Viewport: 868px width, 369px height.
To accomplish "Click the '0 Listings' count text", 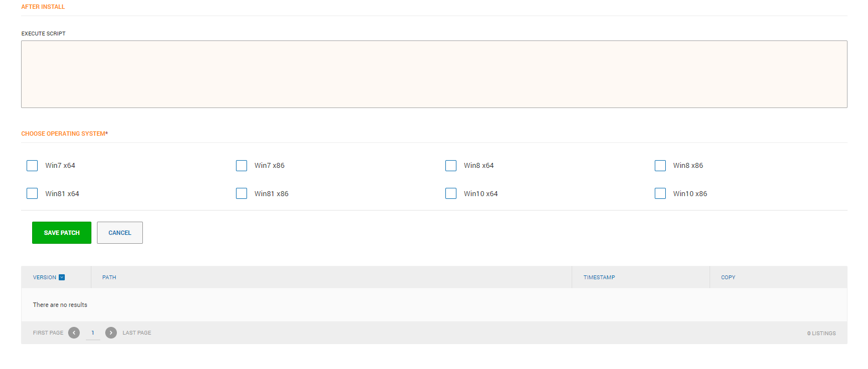I will point(821,334).
